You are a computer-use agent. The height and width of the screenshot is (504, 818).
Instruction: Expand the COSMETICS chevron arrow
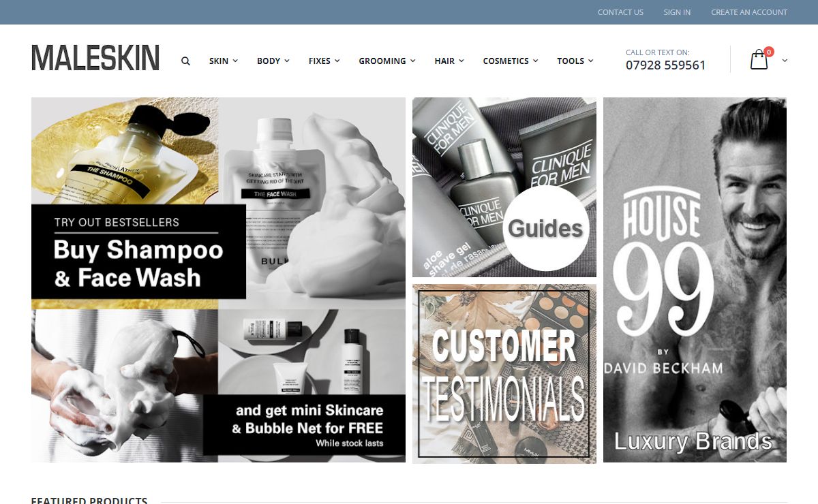[x=536, y=61]
